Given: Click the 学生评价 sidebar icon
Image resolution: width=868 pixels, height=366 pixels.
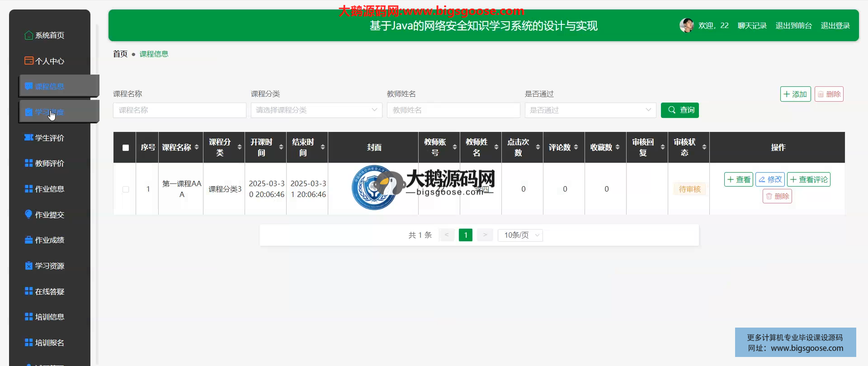Looking at the screenshot, I should [28, 137].
